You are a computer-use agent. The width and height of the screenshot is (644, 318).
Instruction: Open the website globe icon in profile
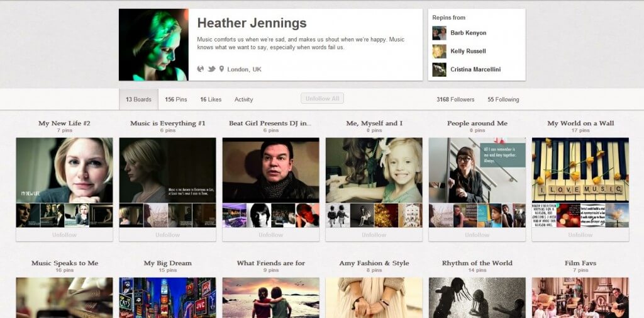(201, 69)
